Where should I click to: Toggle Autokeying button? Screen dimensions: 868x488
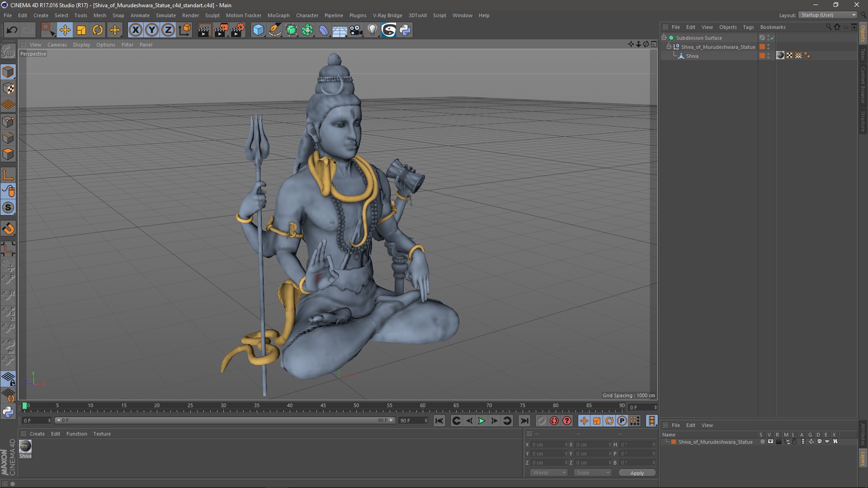554,421
